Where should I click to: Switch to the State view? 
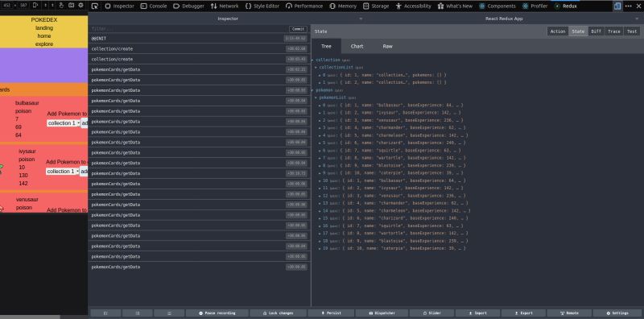(578, 31)
